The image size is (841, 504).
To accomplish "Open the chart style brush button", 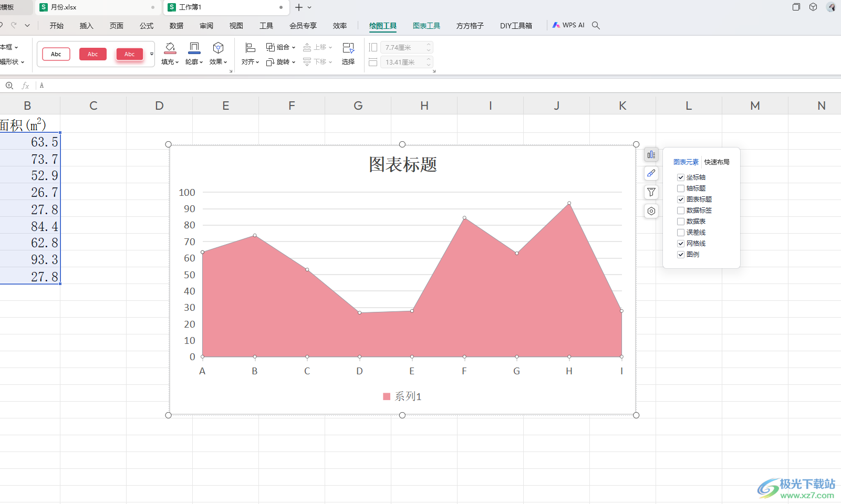I will (x=651, y=173).
